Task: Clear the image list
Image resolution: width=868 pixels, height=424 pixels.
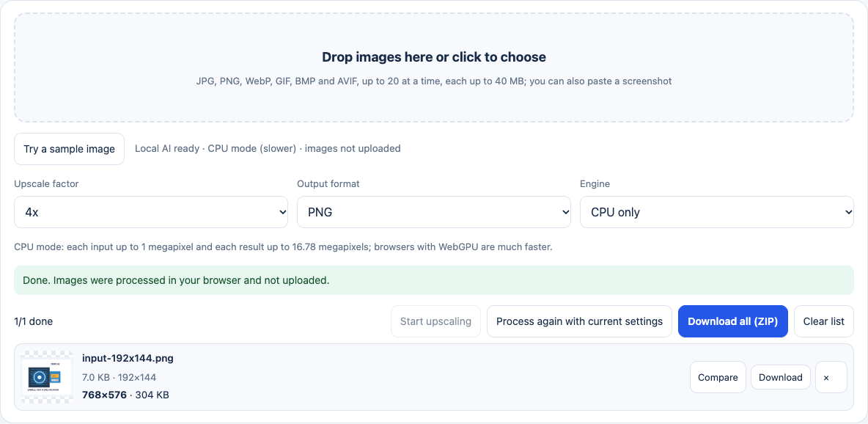Action: [x=824, y=321]
